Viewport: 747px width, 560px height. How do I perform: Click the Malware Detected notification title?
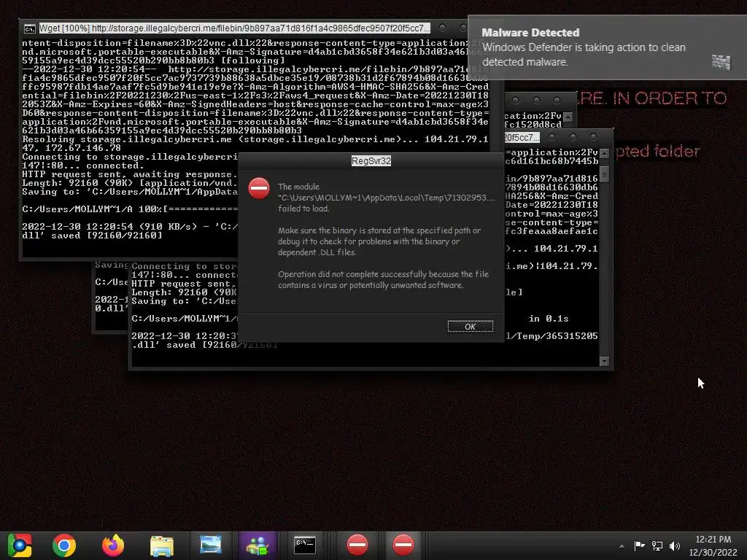530,32
